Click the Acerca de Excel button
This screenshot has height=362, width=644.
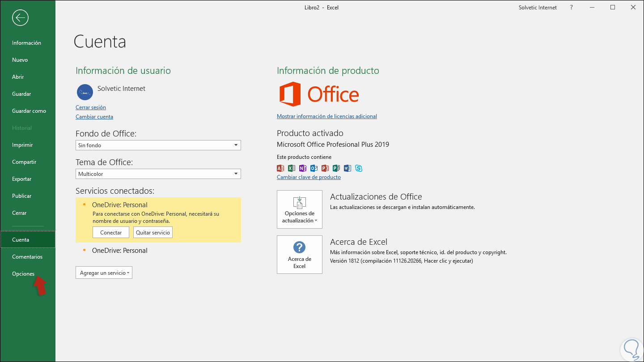click(x=300, y=255)
